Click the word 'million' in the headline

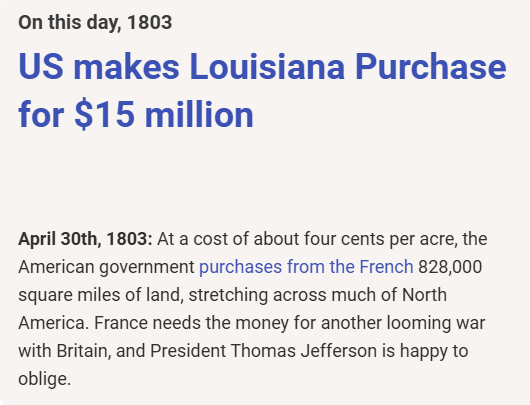coord(199,115)
